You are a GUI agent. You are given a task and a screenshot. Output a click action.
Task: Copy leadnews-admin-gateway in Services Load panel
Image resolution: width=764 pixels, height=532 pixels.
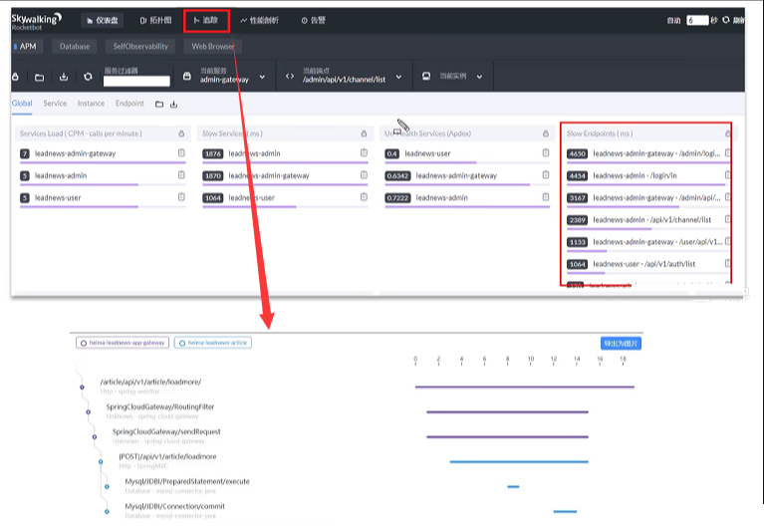pos(181,153)
